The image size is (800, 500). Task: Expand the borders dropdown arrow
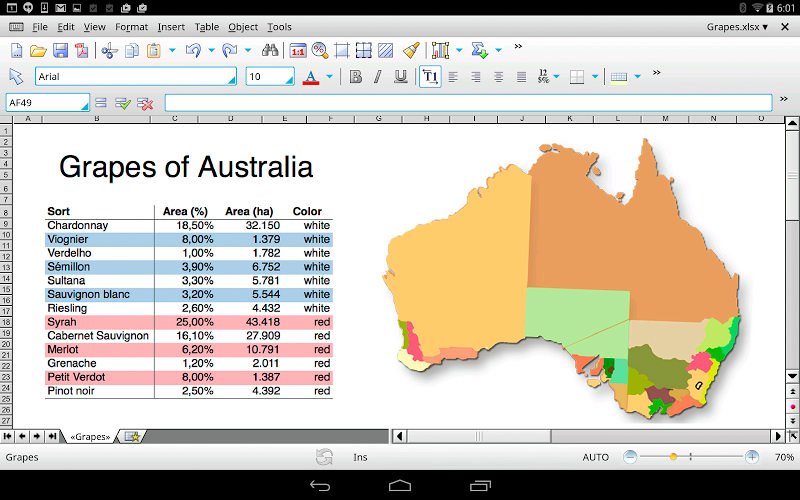[x=595, y=77]
